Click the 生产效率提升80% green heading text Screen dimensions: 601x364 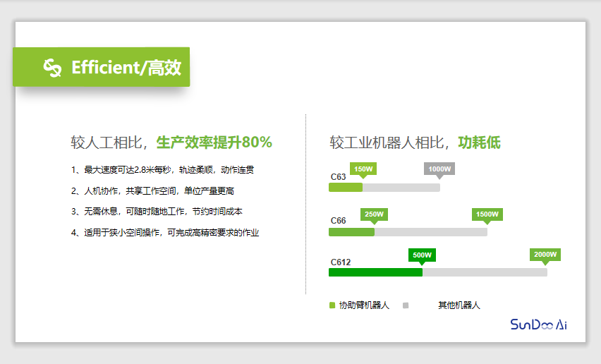pyautogui.click(x=214, y=142)
